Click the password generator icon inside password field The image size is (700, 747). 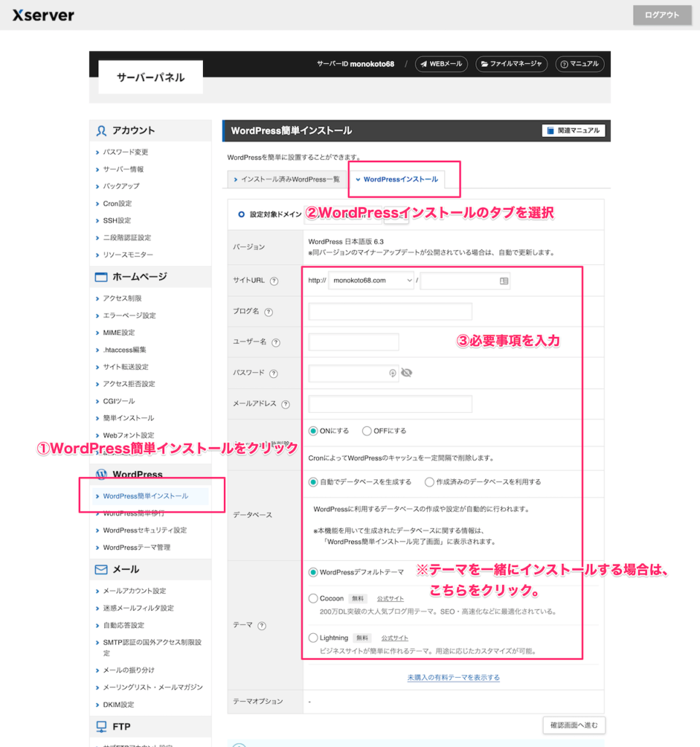click(393, 373)
